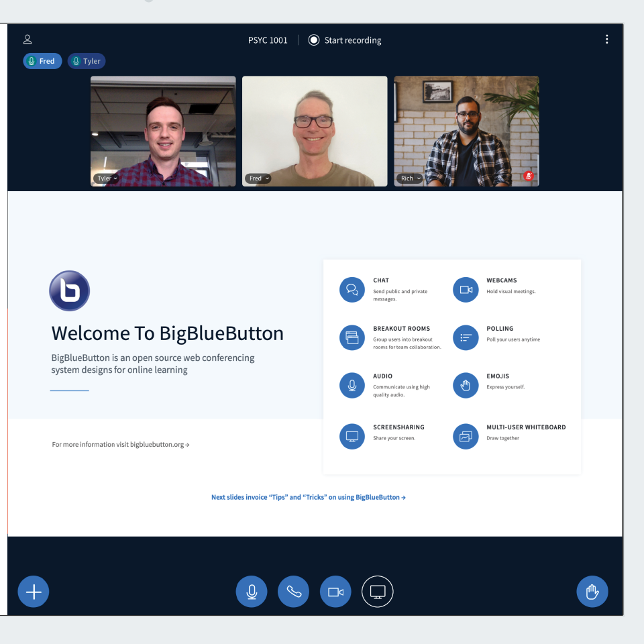Select Fred's webcam video tile

pyautogui.click(x=315, y=131)
